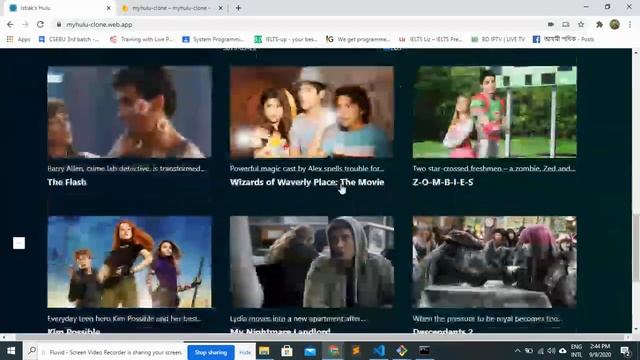Click the browser forward arrow

coord(25,24)
